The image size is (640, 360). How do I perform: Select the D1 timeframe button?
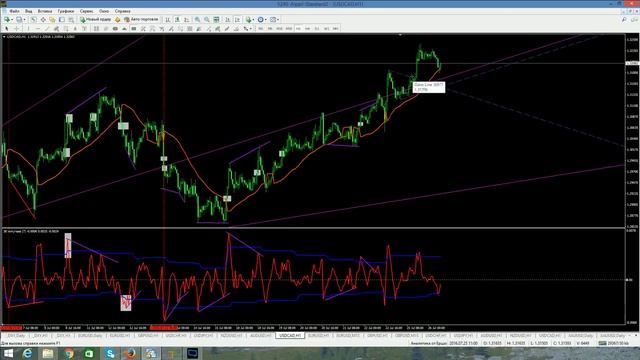point(317,29)
